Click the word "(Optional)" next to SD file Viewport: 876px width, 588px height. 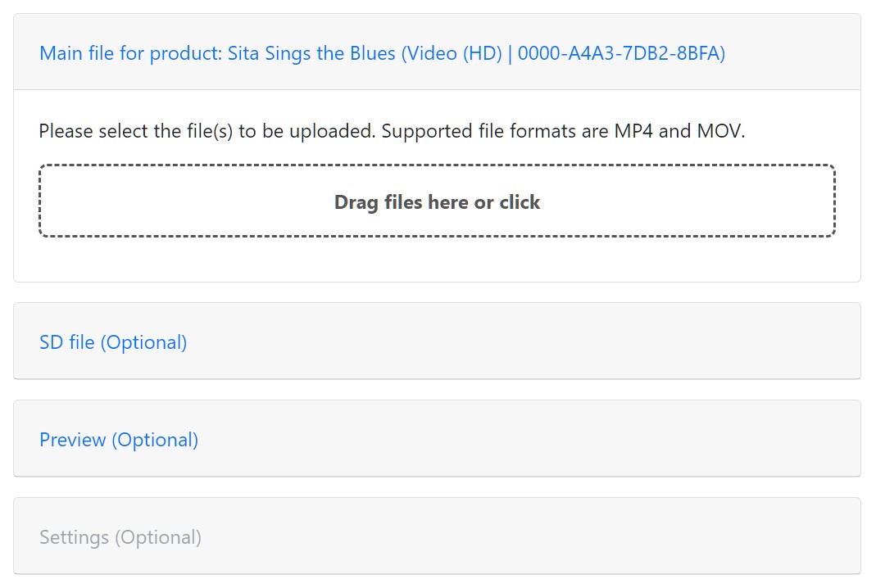coord(144,342)
